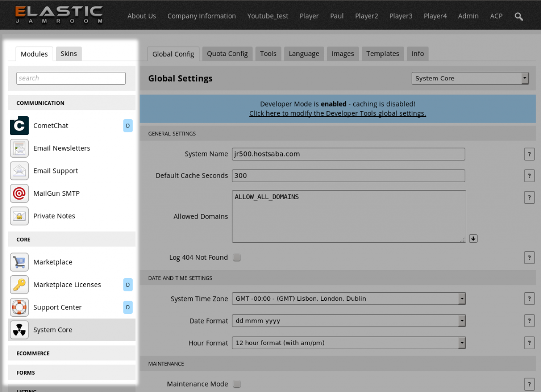Enable the Log 404 Not Found checkbox
The image size is (541, 392).
(237, 258)
